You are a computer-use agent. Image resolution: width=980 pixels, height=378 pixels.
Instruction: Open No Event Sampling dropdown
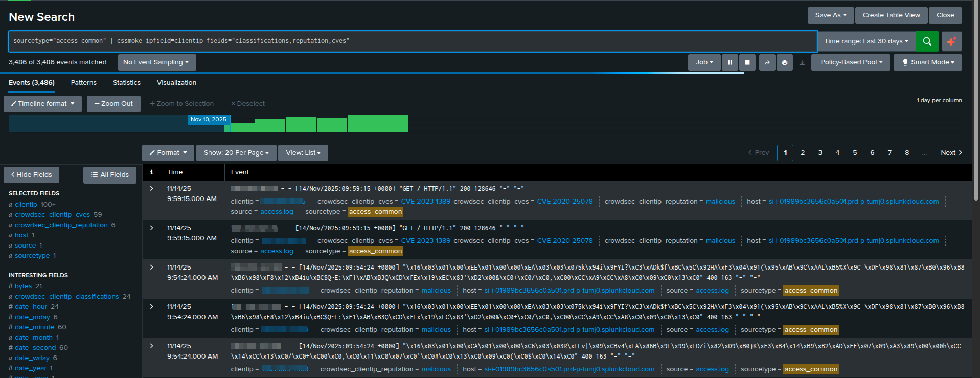(x=156, y=62)
